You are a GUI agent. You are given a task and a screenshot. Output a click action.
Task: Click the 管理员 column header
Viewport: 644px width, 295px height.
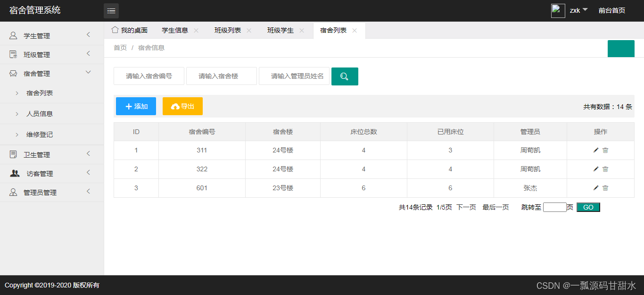coord(530,132)
